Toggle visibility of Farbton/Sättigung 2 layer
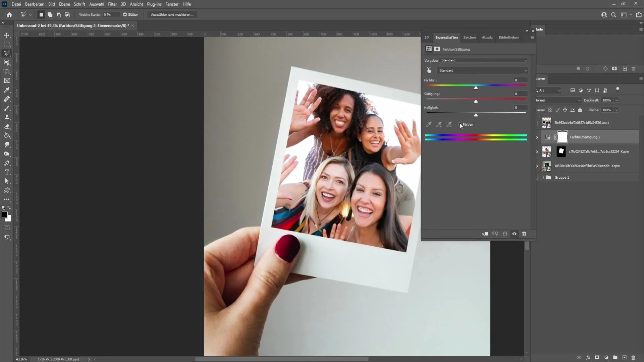 pos(537,137)
